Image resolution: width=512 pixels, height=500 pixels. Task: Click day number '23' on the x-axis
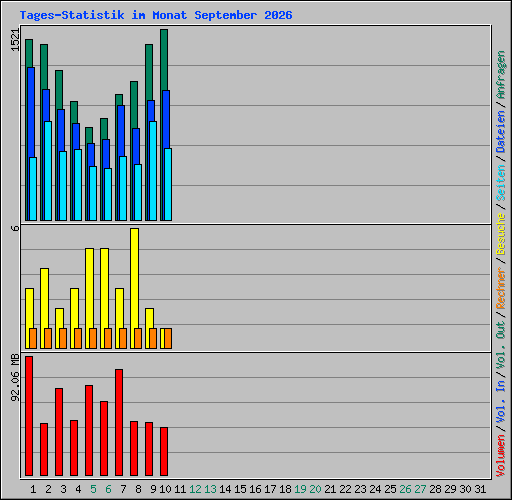tap(360, 489)
